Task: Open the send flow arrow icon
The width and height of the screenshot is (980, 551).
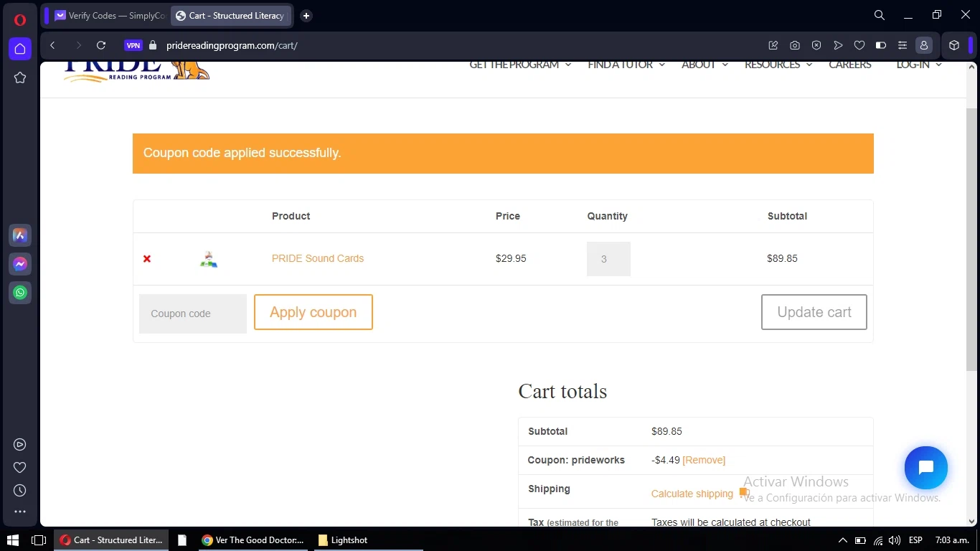Action: tap(838, 45)
